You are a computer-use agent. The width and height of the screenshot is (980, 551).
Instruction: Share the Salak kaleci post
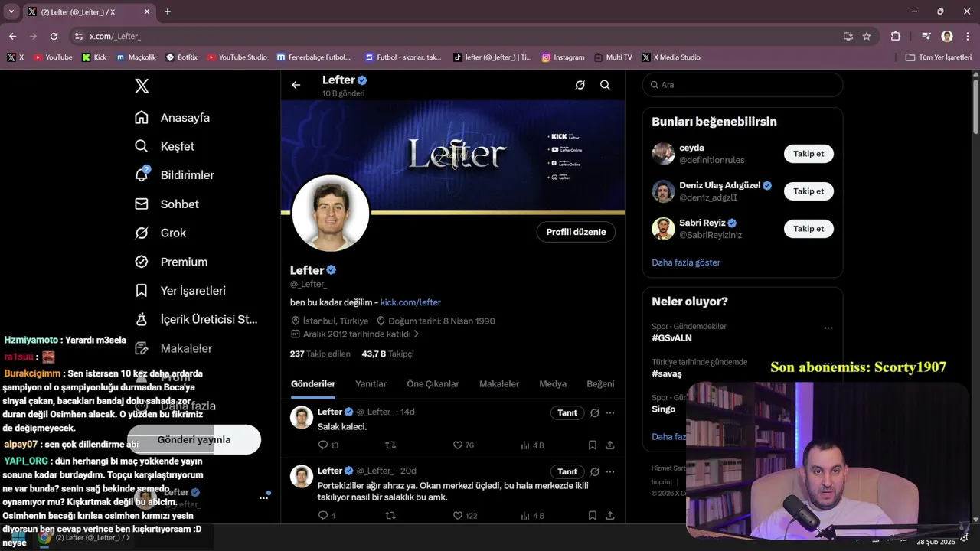pos(610,445)
